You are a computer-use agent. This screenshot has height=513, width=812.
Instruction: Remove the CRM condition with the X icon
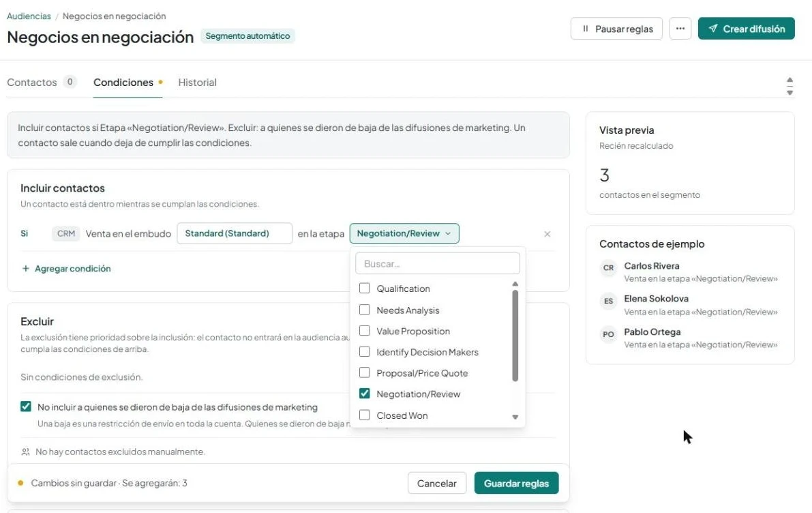pos(547,234)
